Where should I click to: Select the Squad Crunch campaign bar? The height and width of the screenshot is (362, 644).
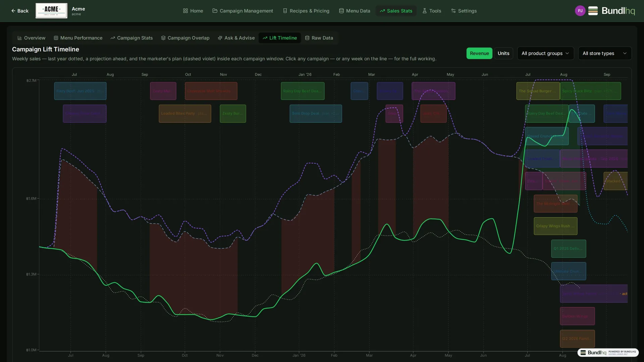pyautogui.click(x=547, y=136)
